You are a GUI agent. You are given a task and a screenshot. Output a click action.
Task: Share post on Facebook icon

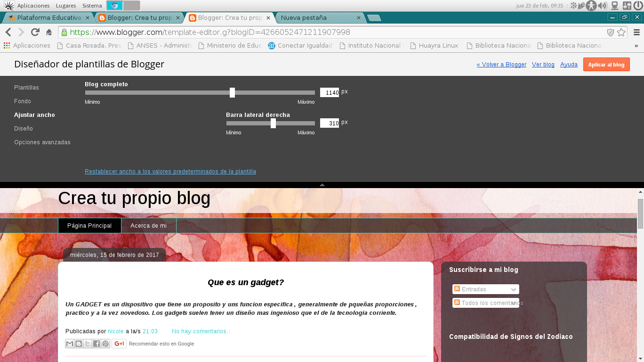coord(97,344)
